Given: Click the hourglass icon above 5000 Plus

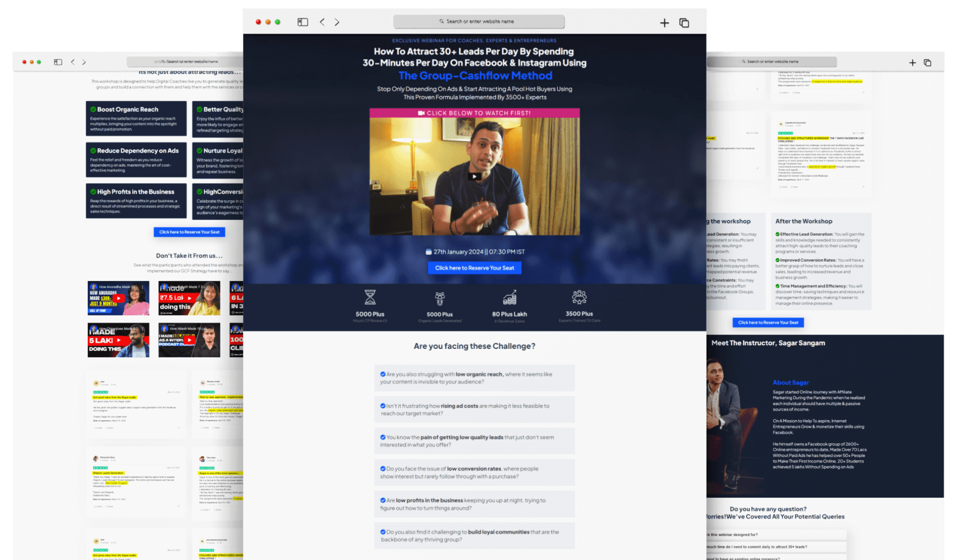Looking at the screenshot, I should pyautogui.click(x=370, y=297).
